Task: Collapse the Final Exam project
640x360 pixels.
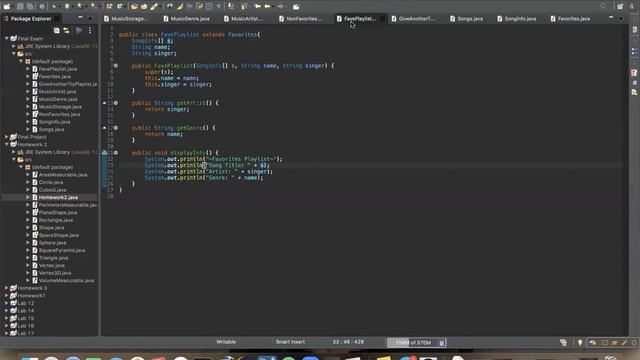Action: (7, 38)
